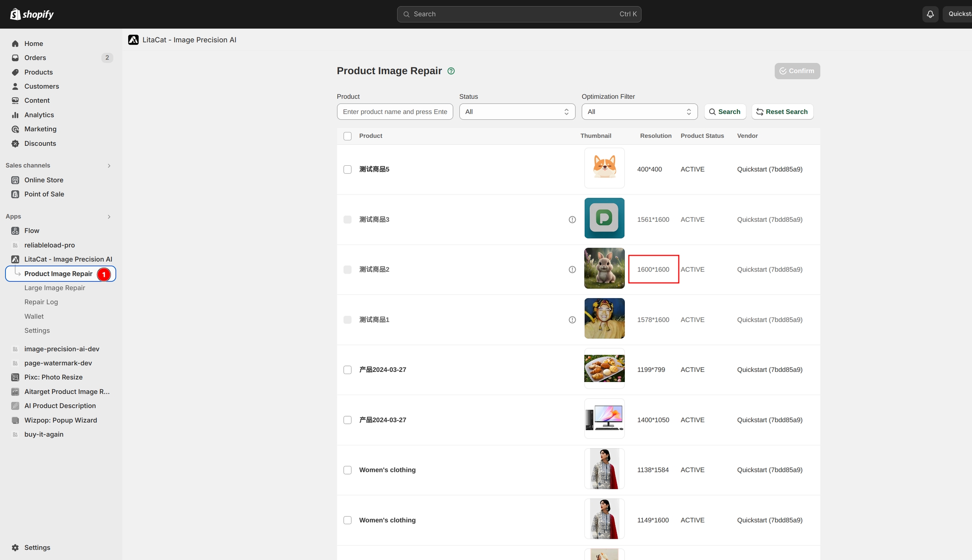The width and height of the screenshot is (972, 560).
Task: Click the product name input field
Action: click(x=394, y=112)
